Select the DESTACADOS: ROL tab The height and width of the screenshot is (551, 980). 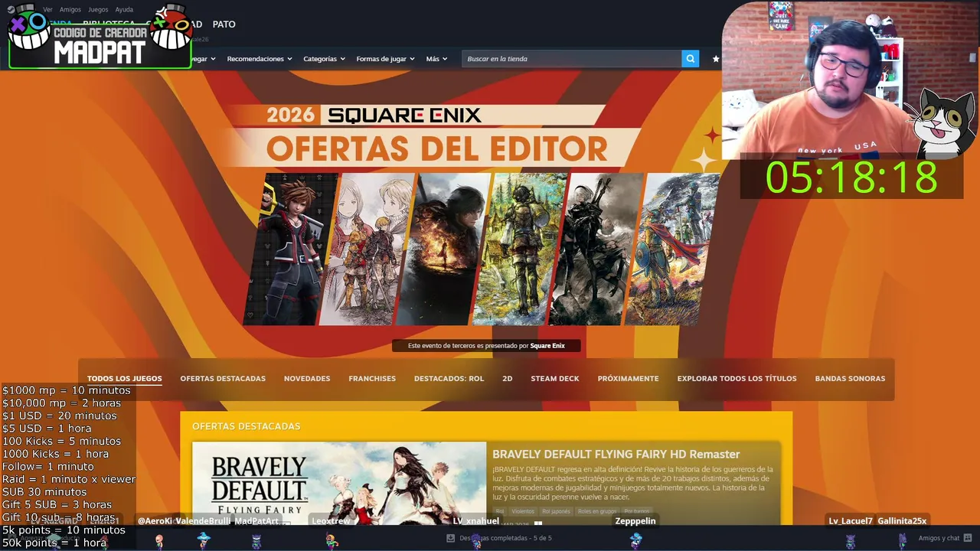(449, 379)
